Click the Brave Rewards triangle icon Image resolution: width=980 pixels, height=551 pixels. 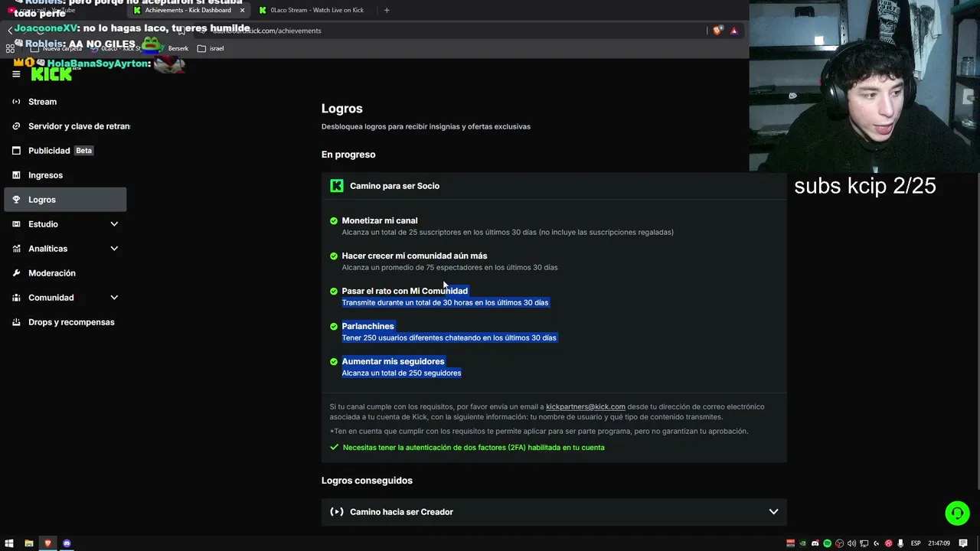click(x=733, y=31)
